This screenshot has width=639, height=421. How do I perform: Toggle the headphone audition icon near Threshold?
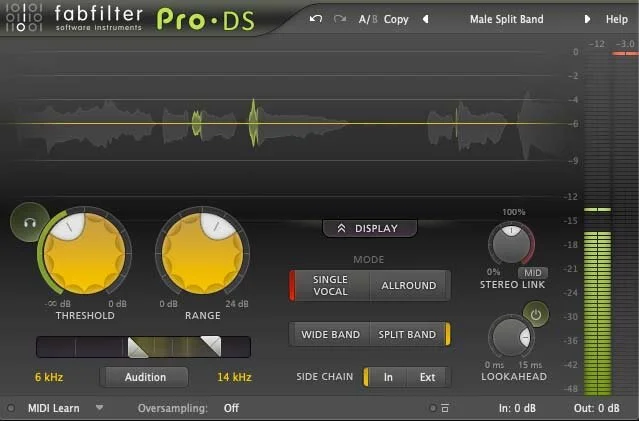click(x=30, y=223)
